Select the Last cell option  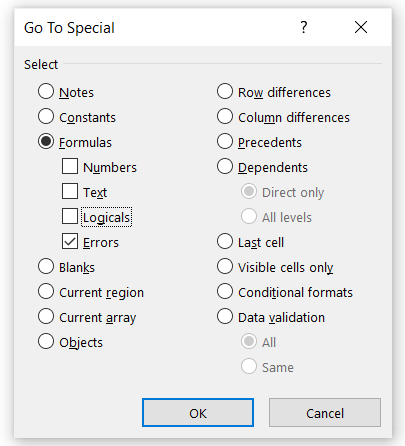[x=225, y=241]
